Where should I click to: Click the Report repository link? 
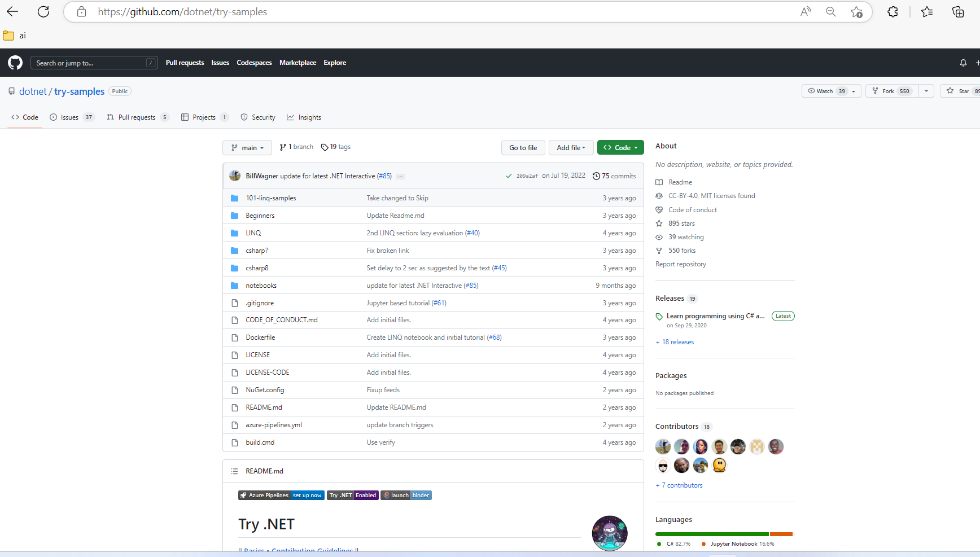(681, 264)
